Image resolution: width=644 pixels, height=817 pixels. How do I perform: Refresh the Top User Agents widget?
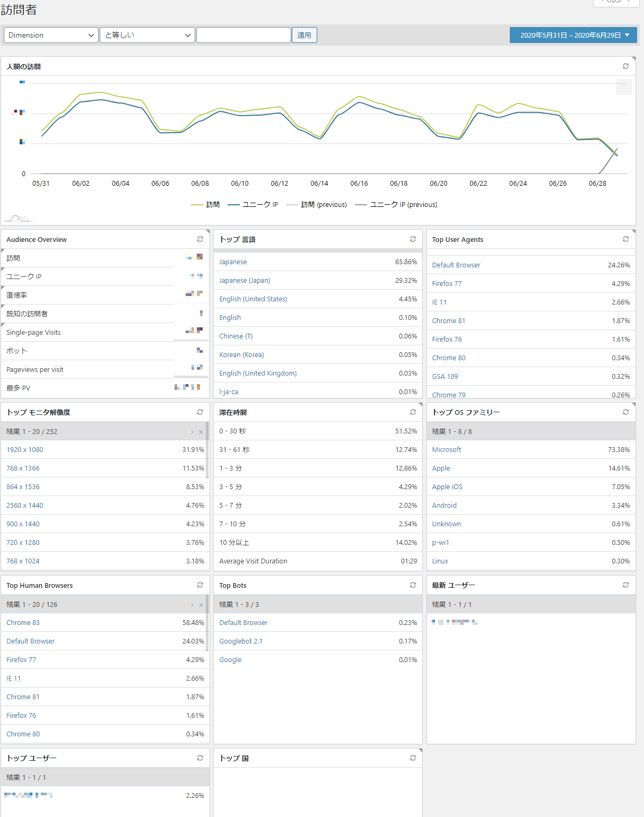click(625, 239)
